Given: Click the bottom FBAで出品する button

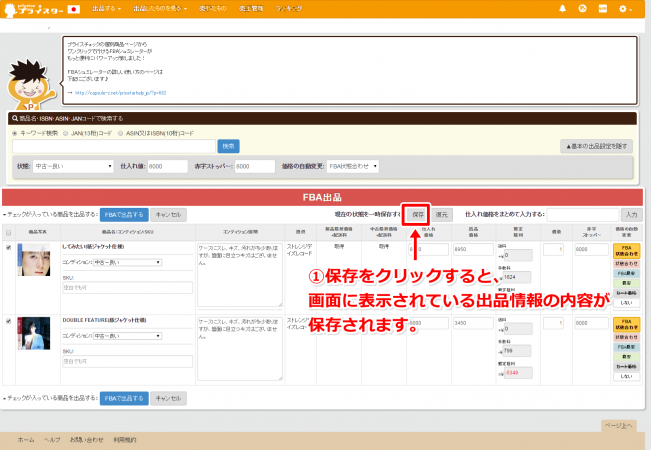Looking at the screenshot, I should pos(124,398).
